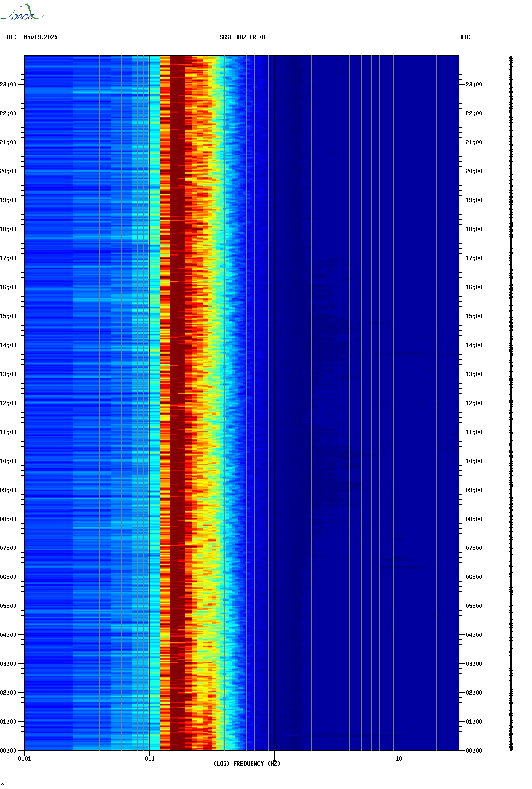The image size is (532, 789).
Task: Click the (LOG) FREQUENCY (HZ) axis title
Action: tap(247, 764)
